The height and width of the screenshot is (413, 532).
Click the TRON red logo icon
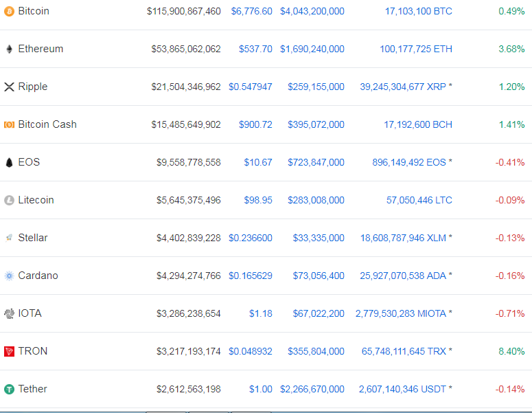[x=9, y=351]
